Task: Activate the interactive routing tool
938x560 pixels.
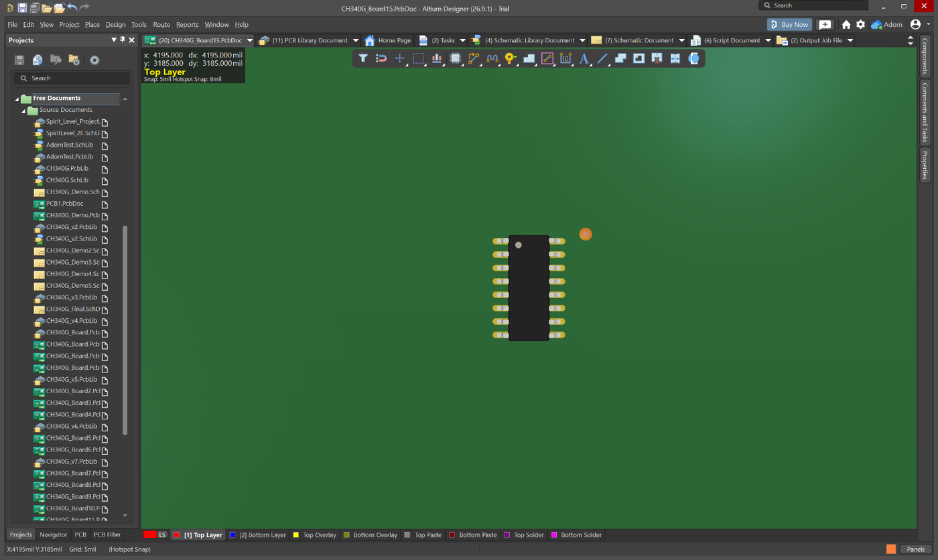Action: [474, 58]
